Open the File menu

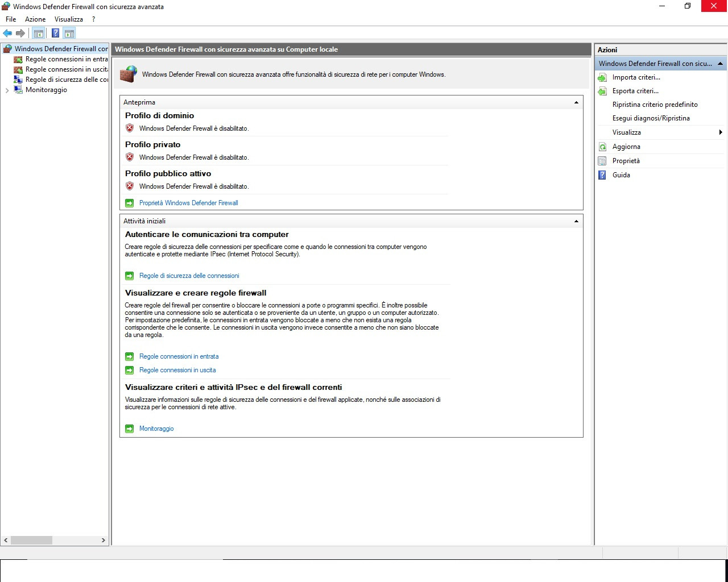[x=11, y=19]
